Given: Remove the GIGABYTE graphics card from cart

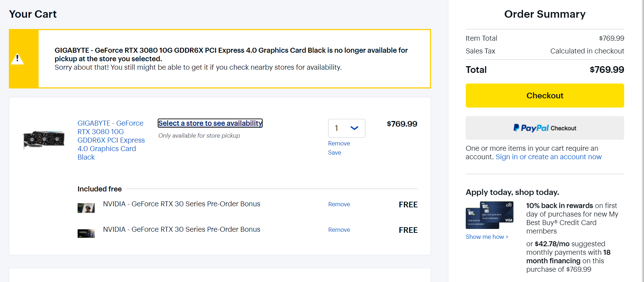Looking at the screenshot, I should 339,143.
